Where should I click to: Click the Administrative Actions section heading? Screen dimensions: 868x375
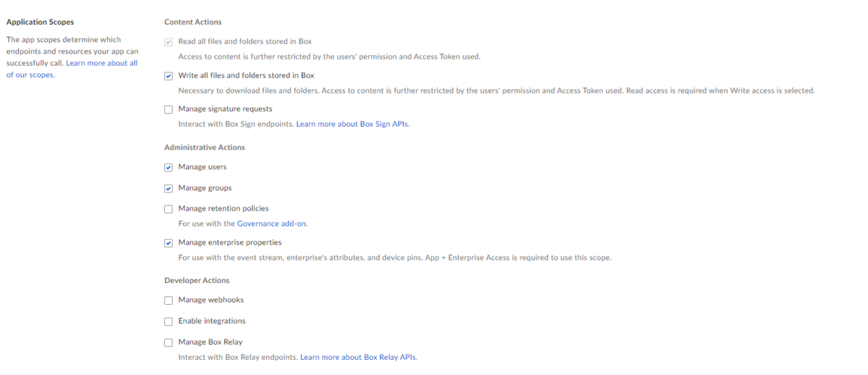tap(205, 147)
